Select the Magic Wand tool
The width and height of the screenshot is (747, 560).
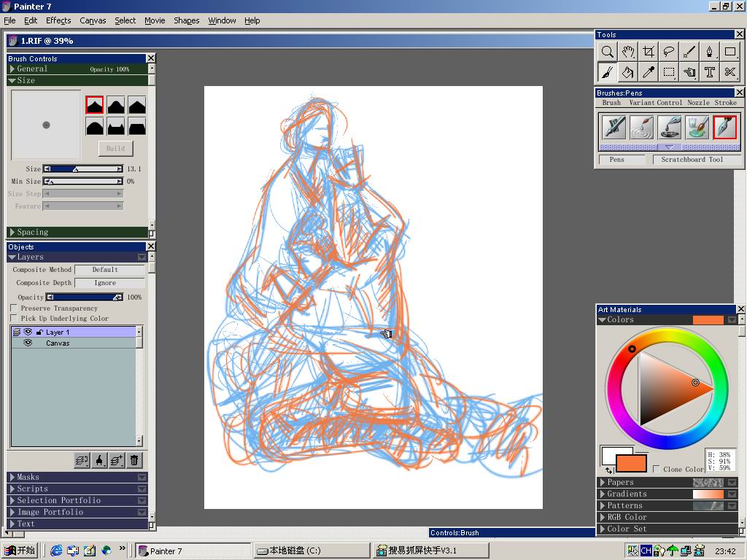coord(689,52)
